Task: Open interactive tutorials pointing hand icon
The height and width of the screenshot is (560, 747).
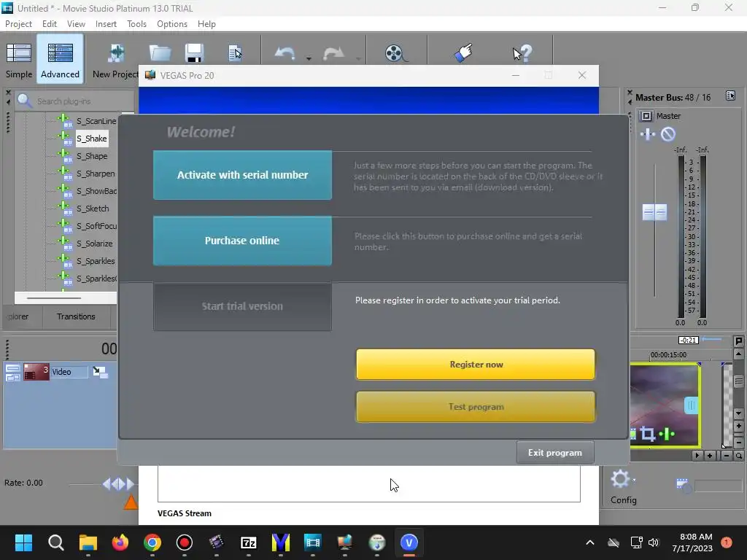Action: coord(463,52)
